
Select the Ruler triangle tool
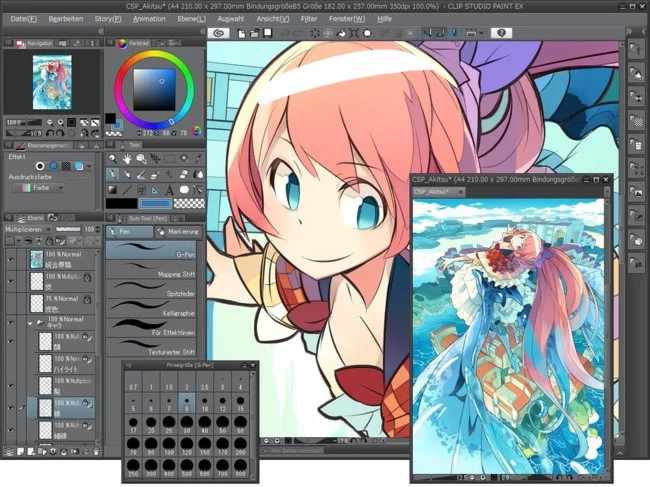[155, 190]
